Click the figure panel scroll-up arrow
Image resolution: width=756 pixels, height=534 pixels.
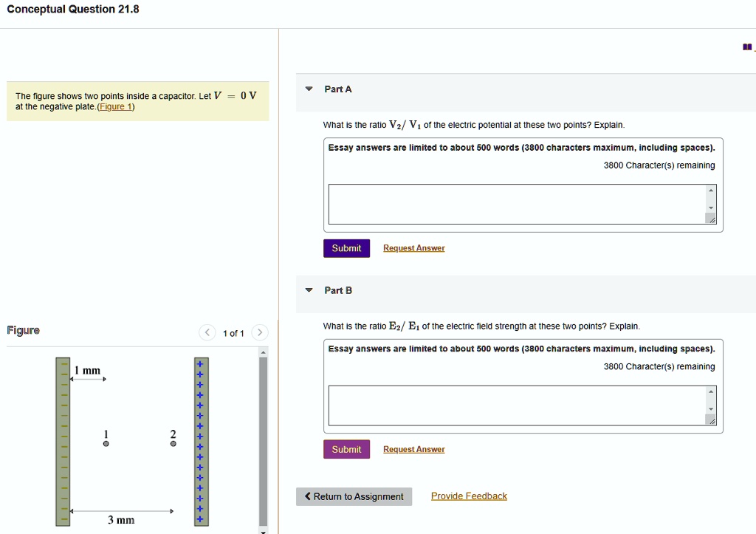click(x=264, y=352)
